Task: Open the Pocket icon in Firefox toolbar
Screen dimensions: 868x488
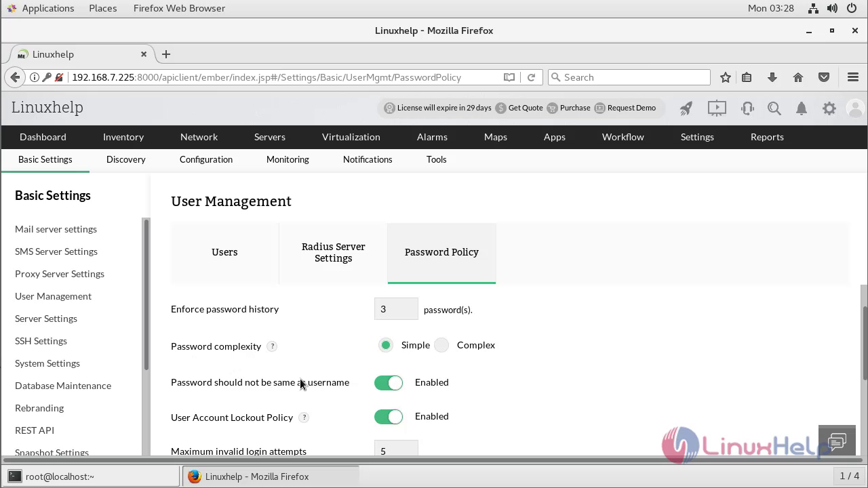Action: pyautogui.click(x=824, y=77)
